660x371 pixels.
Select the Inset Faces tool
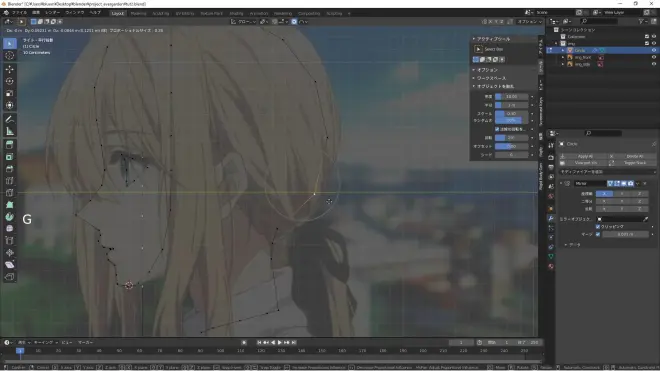pos(10,157)
